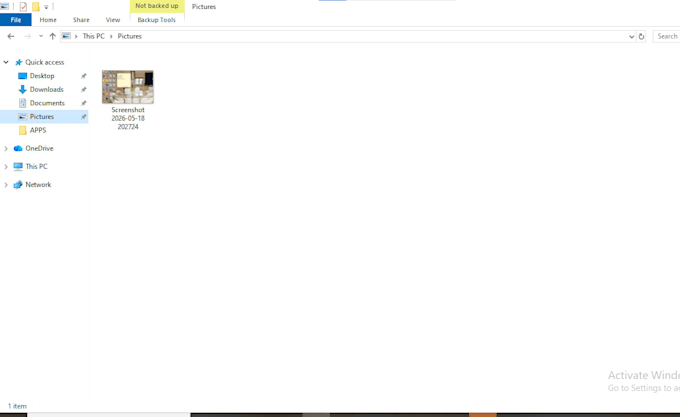The height and width of the screenshot is (417, 680).
Task: Click the Quick access star icon
Action: [18, 62]
